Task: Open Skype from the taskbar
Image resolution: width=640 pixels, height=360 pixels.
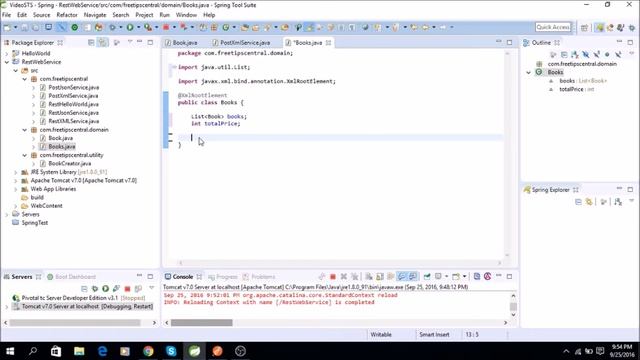Action: coord(171,351)
